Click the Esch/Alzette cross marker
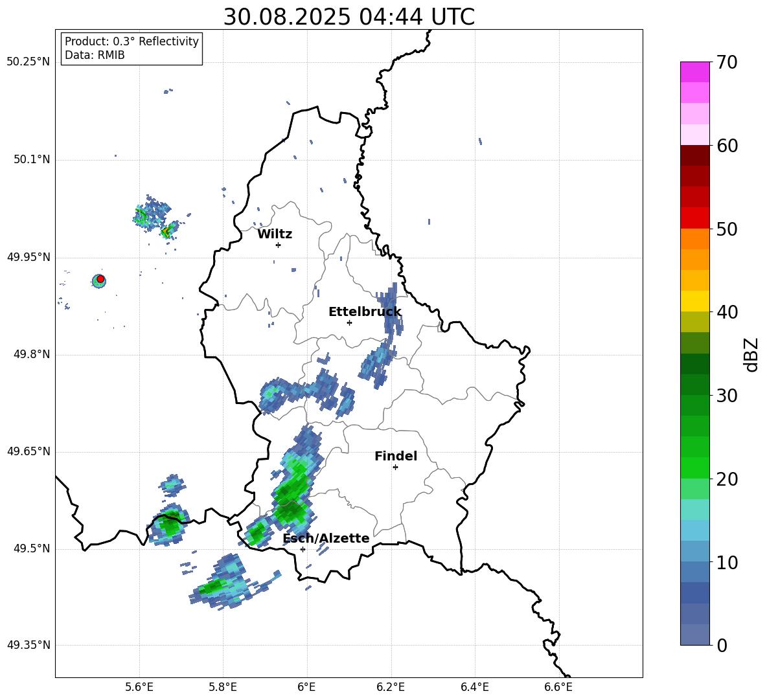Viewport: 767px width, 700px height. point(303,549)
